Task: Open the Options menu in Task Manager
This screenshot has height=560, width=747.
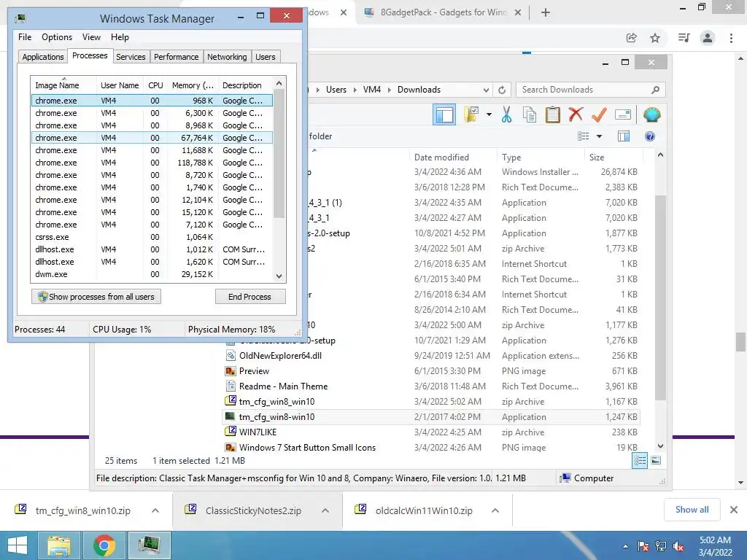Action: [57, 37]
